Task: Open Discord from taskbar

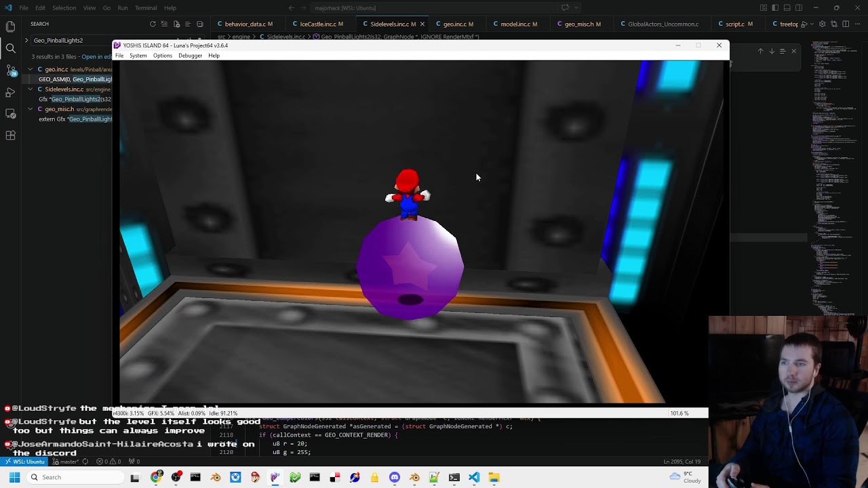Action: coord(395,477)
